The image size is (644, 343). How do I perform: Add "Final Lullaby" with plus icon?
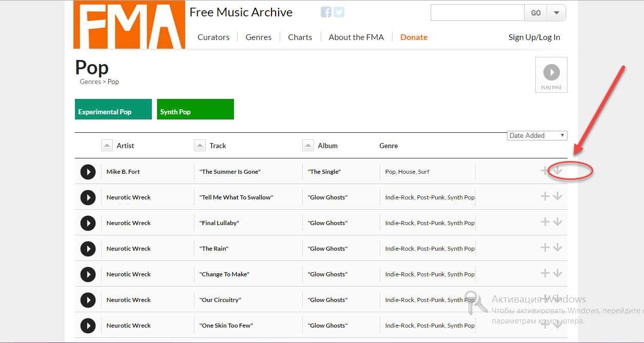tap(545, 222)
